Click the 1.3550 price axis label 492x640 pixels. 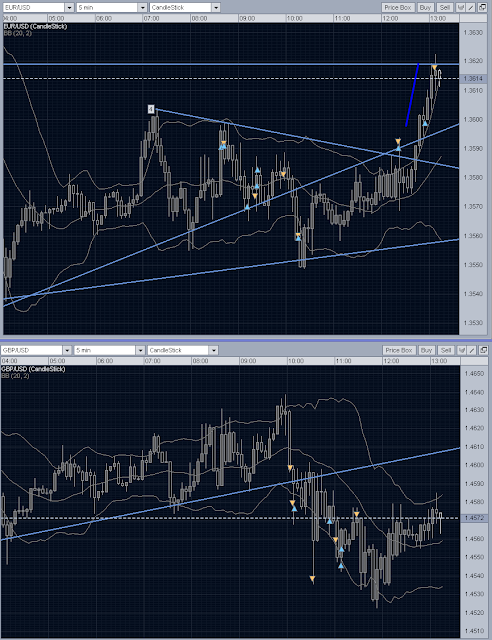pyautogui.click(x=474, y=265)
